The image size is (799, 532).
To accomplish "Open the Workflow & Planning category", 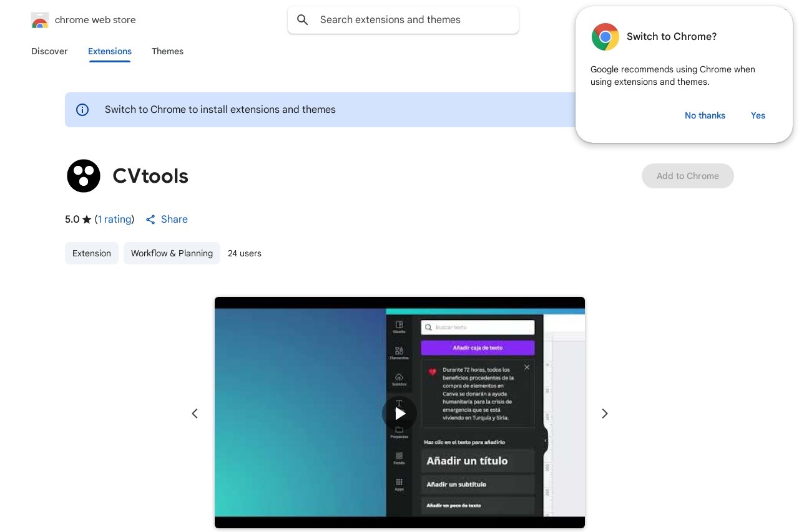I will 172,253.
